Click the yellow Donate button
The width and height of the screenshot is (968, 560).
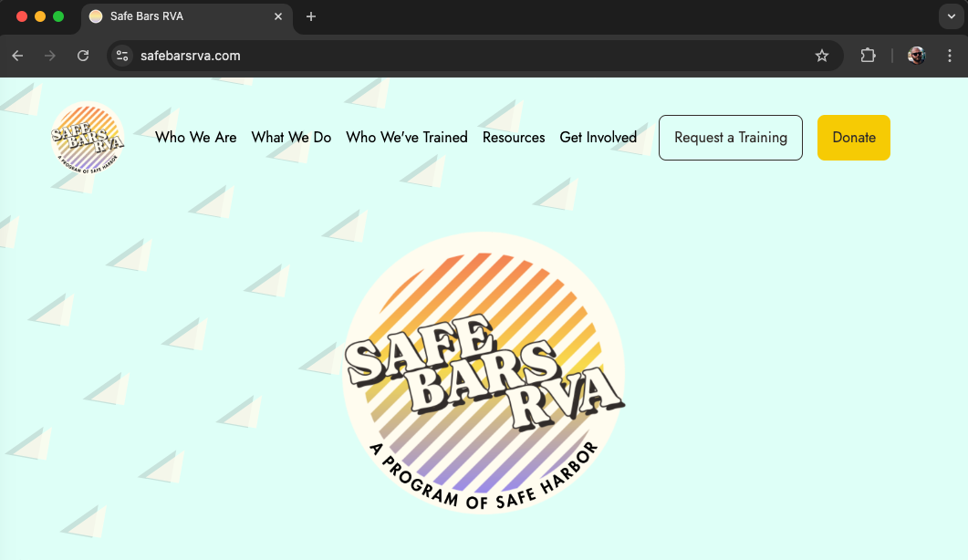click(x=854, y=138)
